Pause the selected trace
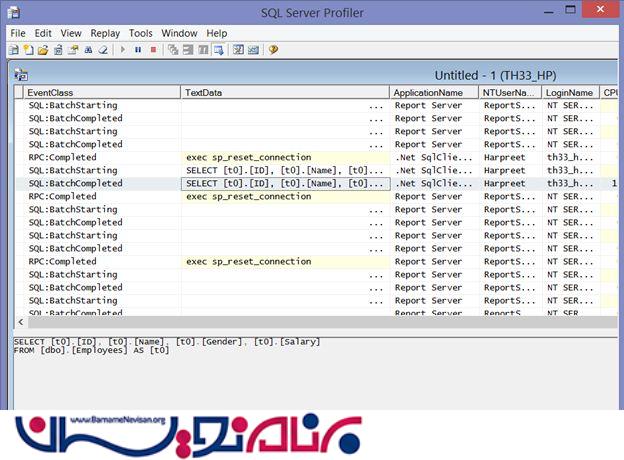The image size is (624, 460). point(138,49)
